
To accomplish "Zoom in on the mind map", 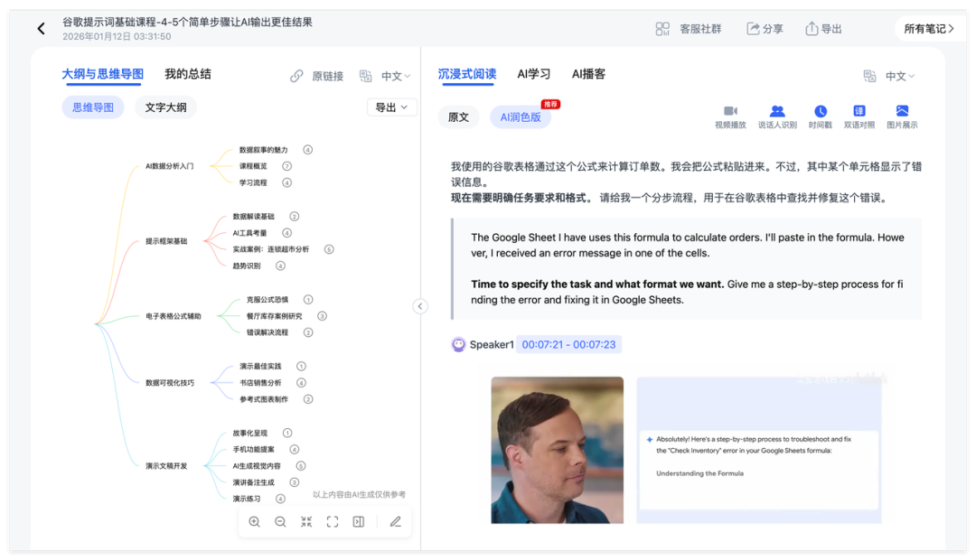I will tap(254, 521).
